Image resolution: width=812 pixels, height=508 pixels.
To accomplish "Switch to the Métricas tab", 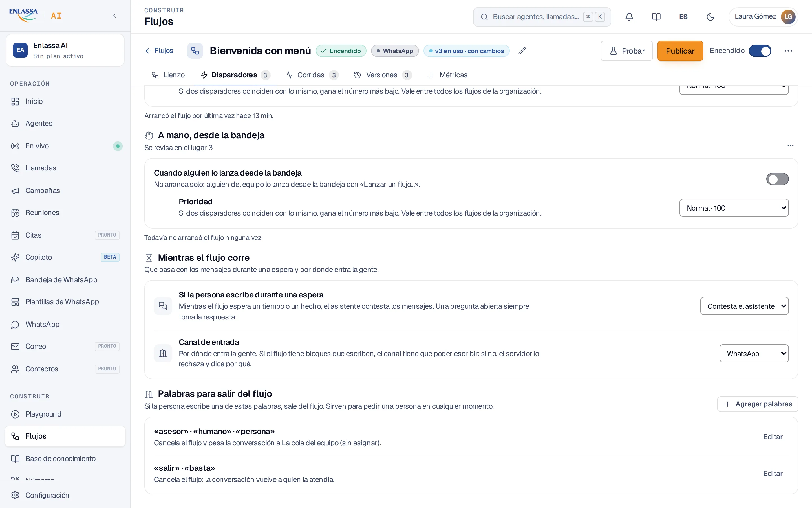I will (x=448, y=75).
